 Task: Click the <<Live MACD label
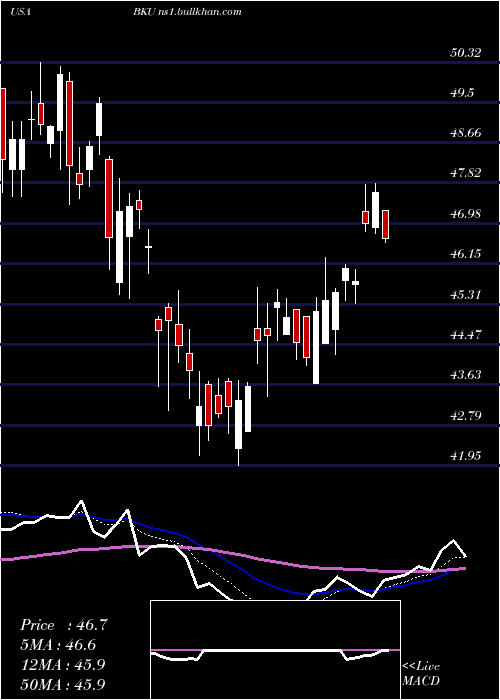pyautogui.click(x=421, y=674)
